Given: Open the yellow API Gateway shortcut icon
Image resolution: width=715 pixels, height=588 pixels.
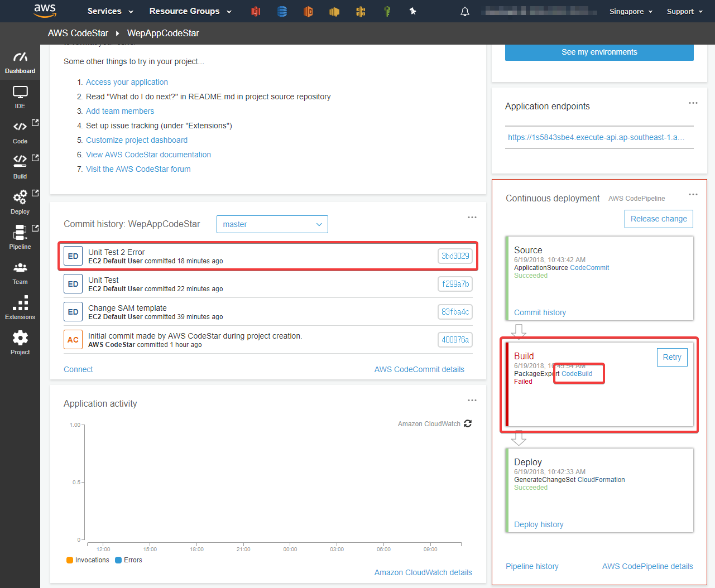Looking at the screenshot, I should [361, 11].
